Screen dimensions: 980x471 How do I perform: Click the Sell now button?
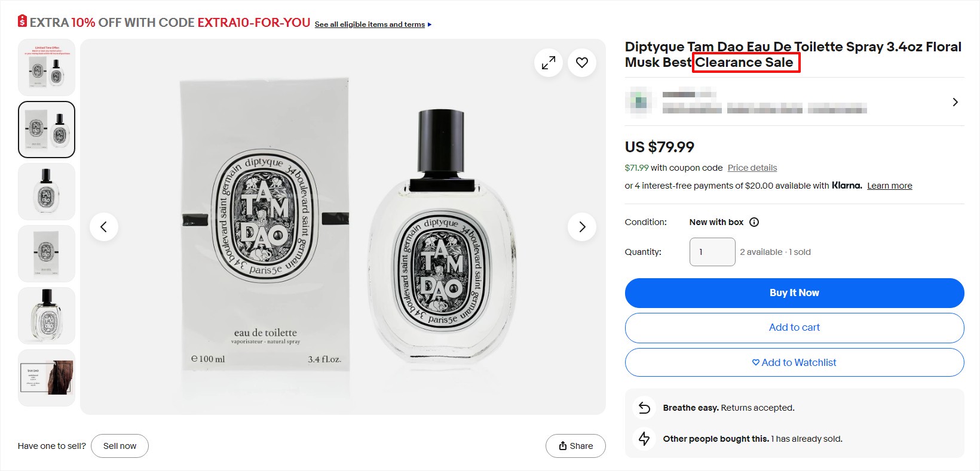pyautogui.click(x=120, y=446)
